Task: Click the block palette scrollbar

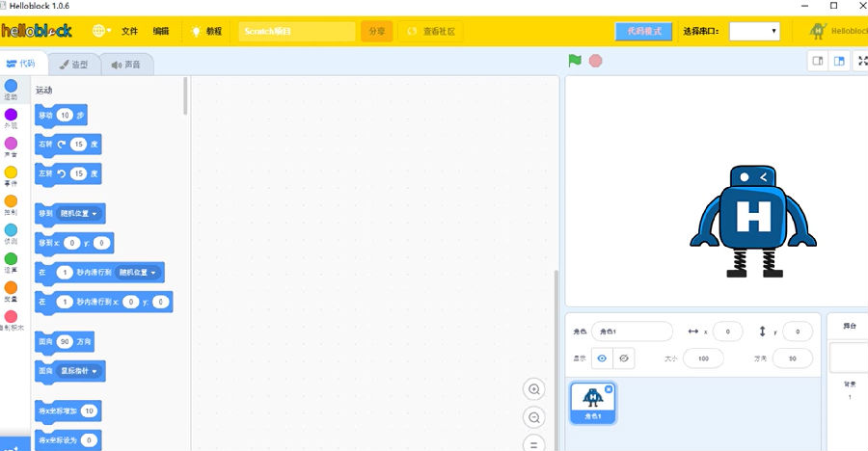Action: 185,96
